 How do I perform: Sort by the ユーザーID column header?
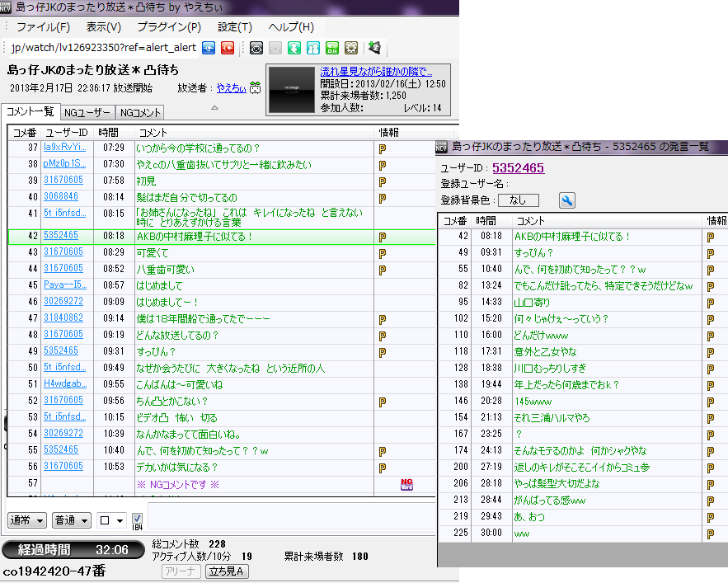67,133
